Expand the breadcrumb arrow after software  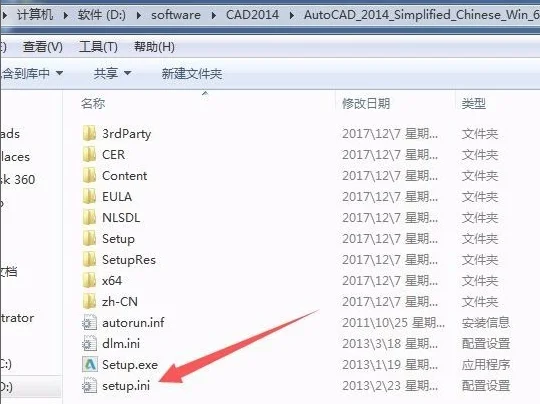214,15
